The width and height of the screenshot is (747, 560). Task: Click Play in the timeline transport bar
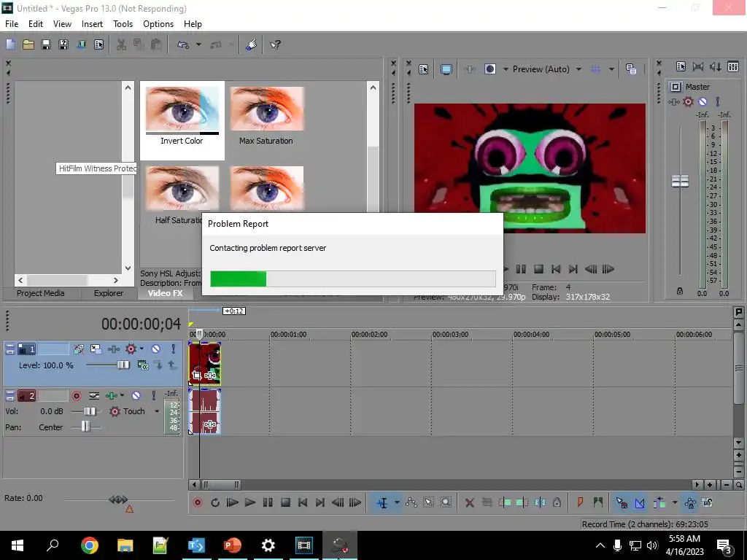click(x=249, y=503)
